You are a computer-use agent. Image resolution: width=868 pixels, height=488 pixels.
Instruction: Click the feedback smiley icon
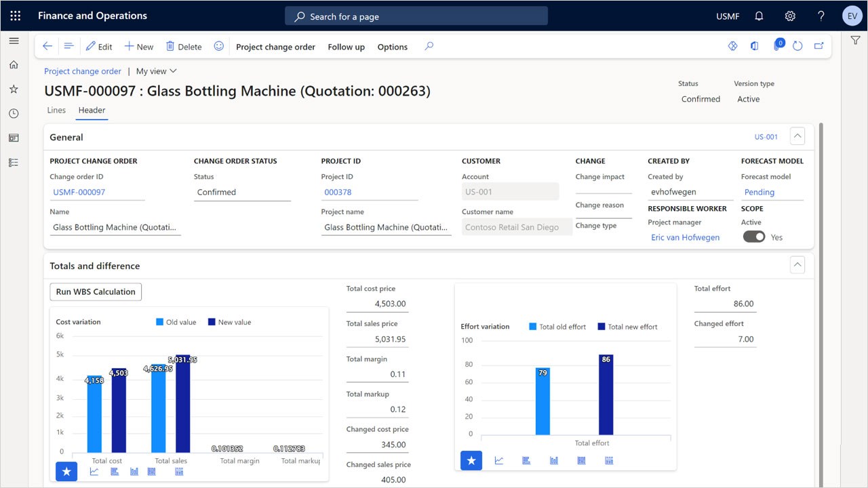click(x=218, y=46)
